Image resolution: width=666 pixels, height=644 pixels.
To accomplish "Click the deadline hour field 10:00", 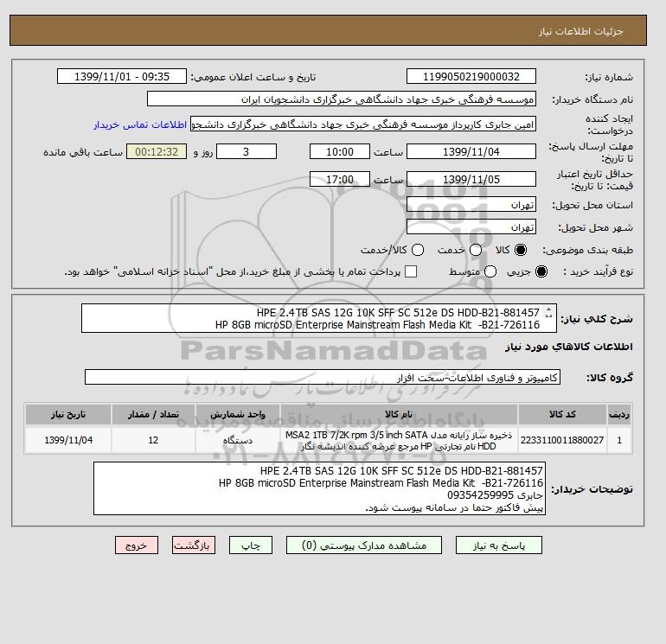I will point(340,151).
